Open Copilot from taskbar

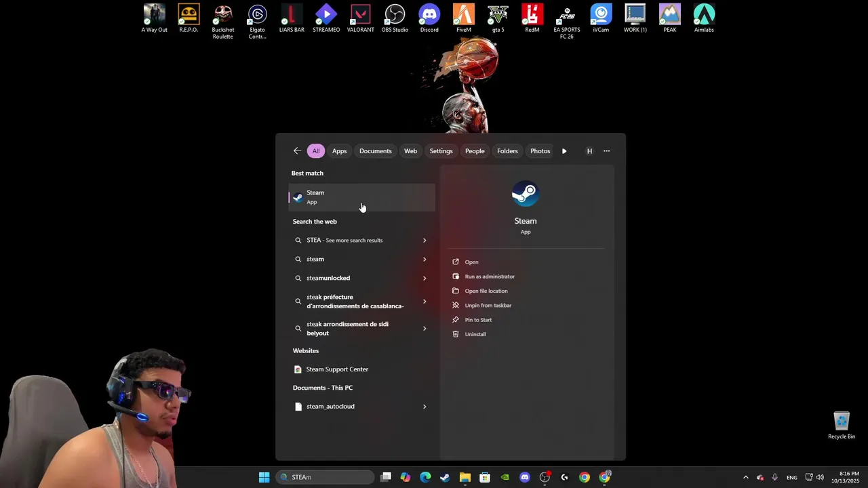(x=406, y=477)
